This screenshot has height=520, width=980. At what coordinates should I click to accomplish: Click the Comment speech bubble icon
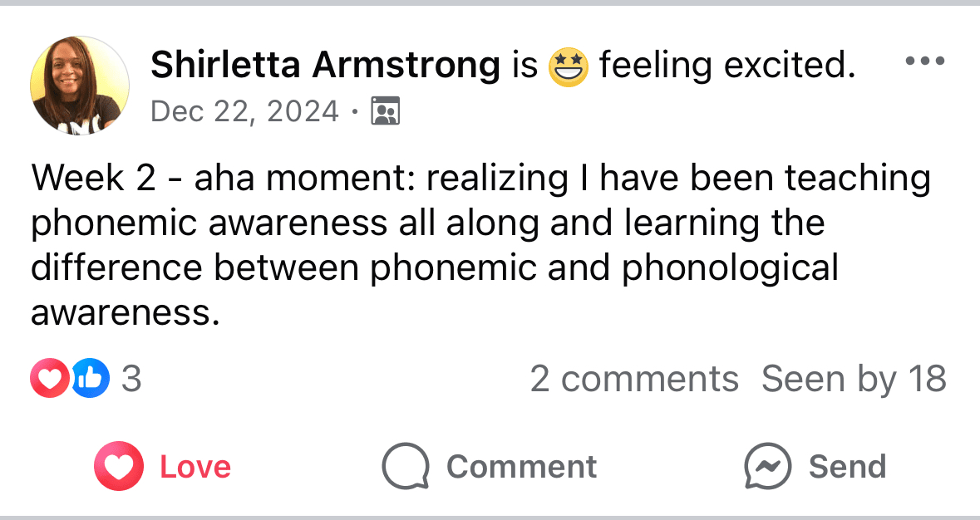(x=406, y=466)
